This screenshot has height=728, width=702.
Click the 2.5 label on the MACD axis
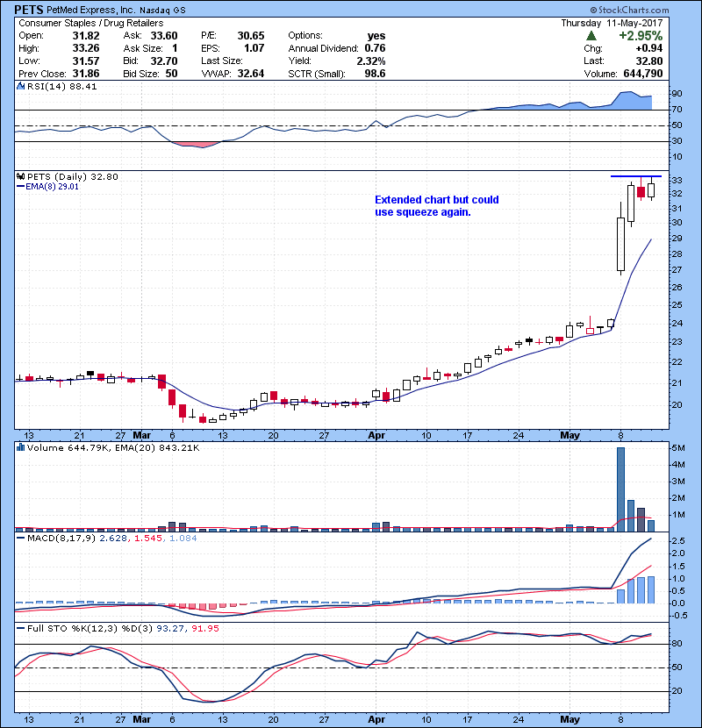(678, 541)
